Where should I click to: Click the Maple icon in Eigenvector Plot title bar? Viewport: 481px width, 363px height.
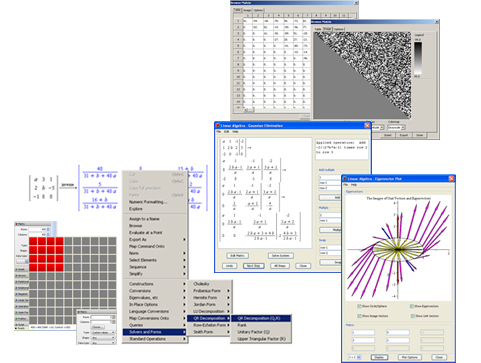point(345,179)
